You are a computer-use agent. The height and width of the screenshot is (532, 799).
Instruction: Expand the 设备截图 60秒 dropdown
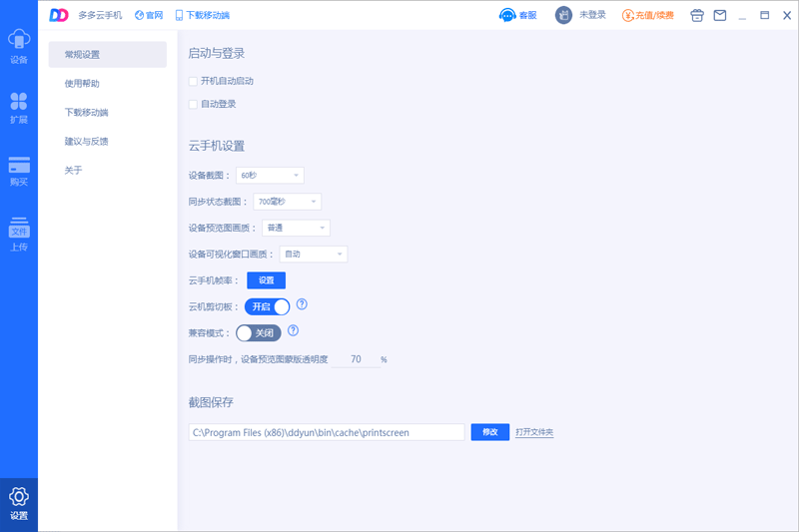tap(270, 176)
